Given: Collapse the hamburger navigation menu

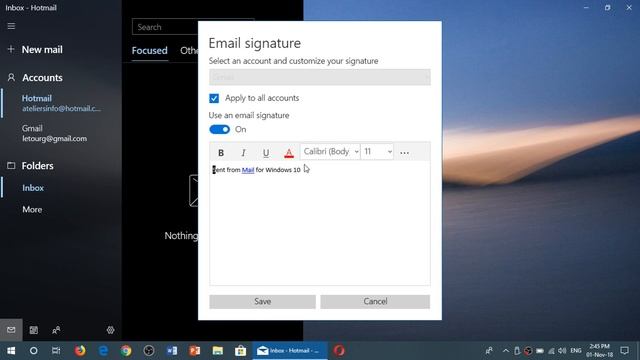Looking at the screenshot, I should (x=11, y=26).
